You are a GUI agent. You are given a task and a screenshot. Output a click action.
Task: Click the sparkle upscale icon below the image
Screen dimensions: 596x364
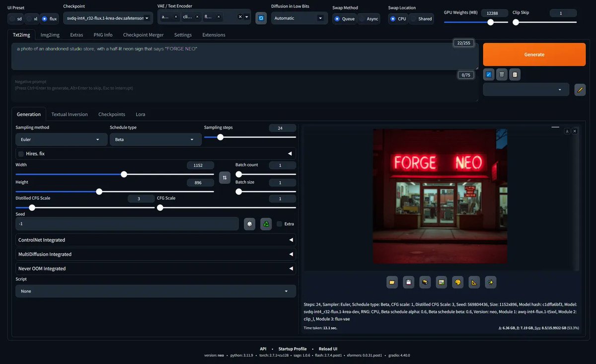(x=491, y=282)
